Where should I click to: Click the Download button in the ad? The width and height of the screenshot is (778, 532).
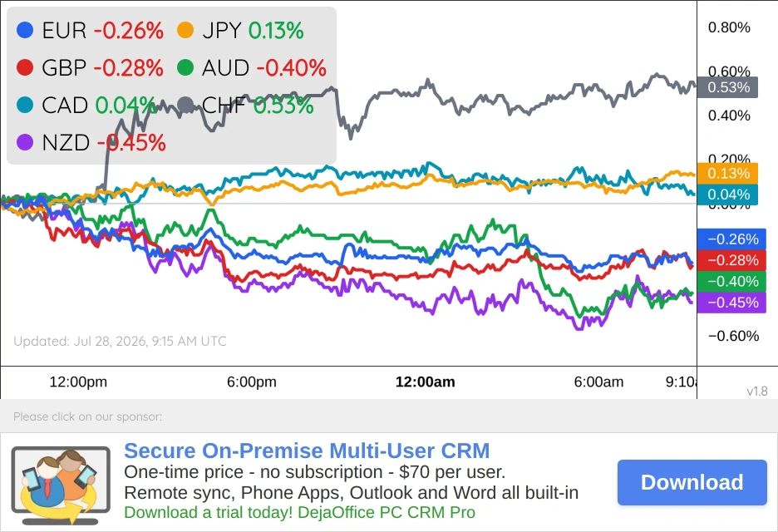(692, 482)
